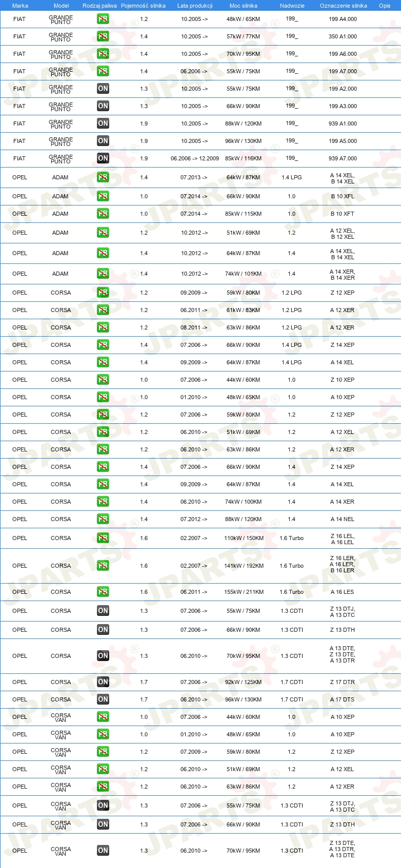Select the '06.2006 -> 12.2009' production years cell
Viewport: 401px width, 868px height.
195,158
